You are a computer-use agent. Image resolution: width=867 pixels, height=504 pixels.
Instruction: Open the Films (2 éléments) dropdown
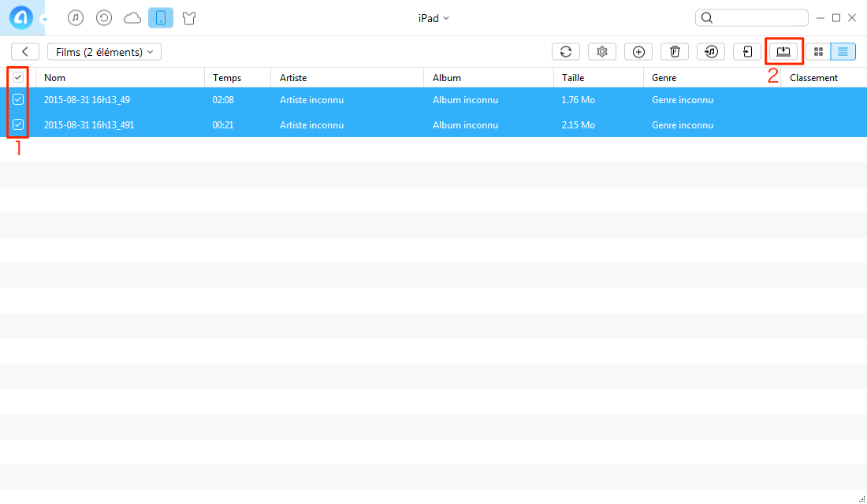[105, 51]
